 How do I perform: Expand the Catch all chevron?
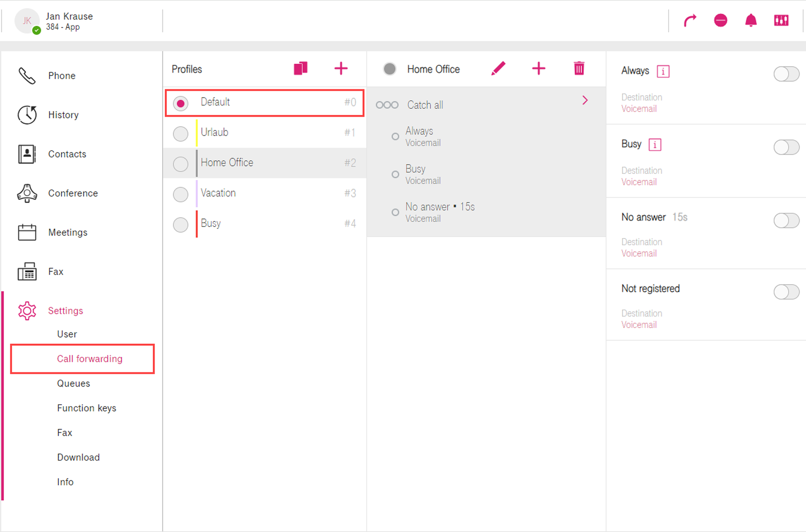(585, 100)
